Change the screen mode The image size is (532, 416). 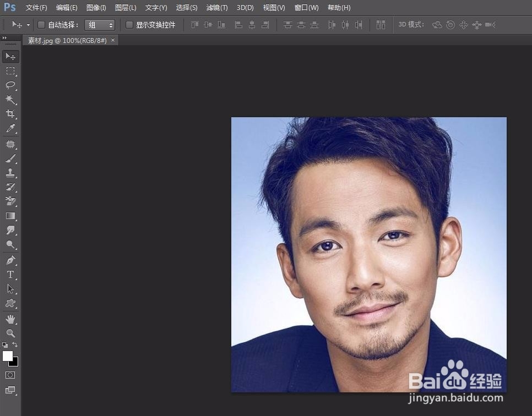coord(10,390)
